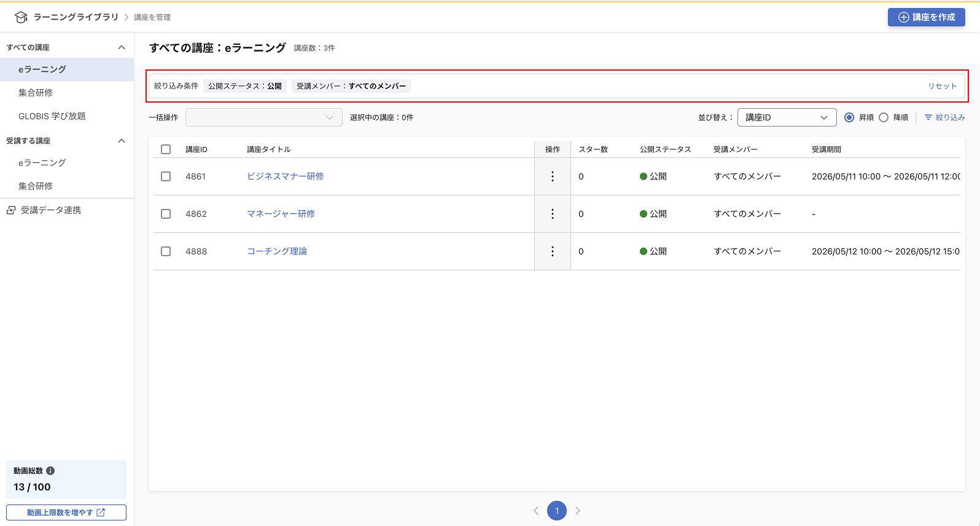Open the three-dot menu for ビジネスマナー研修
Viewport: 980px width, 526px height.
(553, 176)
